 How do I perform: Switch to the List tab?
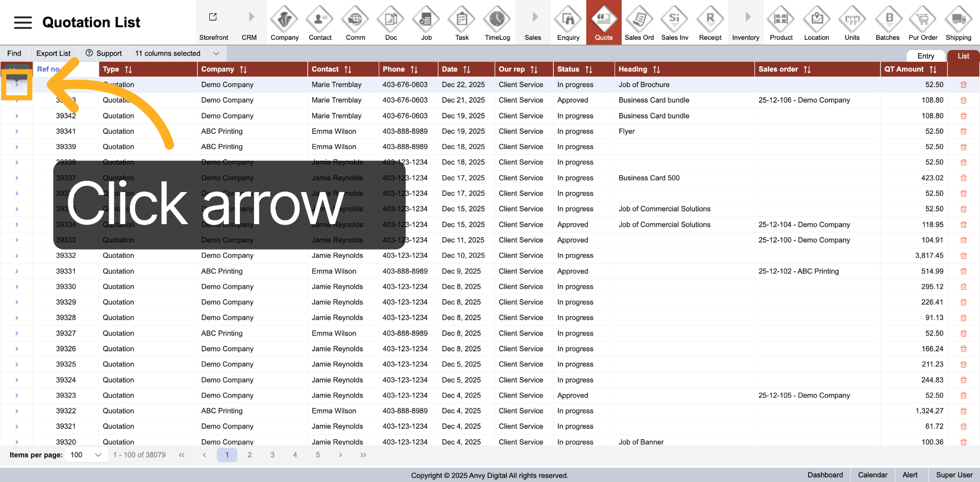coord(963,56)
